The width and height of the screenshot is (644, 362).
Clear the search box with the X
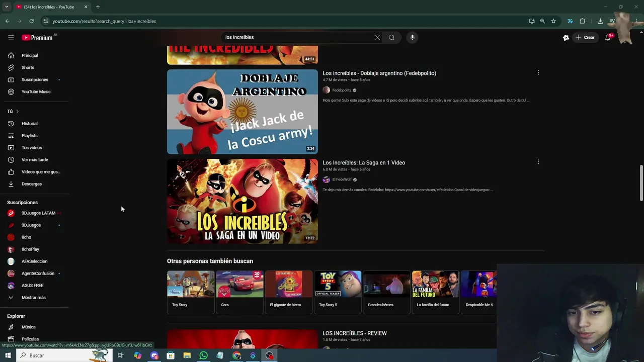click(x=377, y=37)
